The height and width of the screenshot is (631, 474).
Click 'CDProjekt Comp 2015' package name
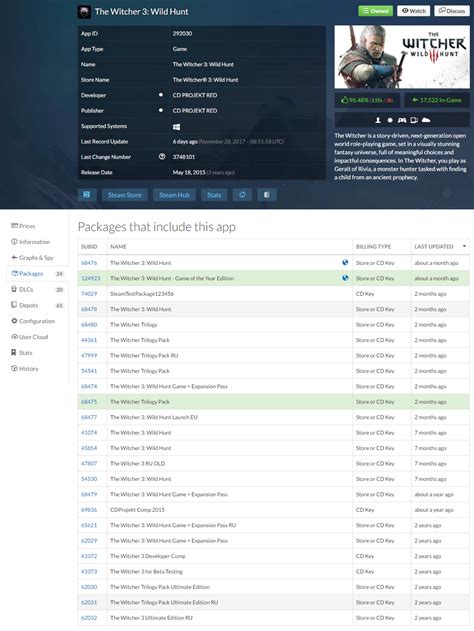pos(137,510)
